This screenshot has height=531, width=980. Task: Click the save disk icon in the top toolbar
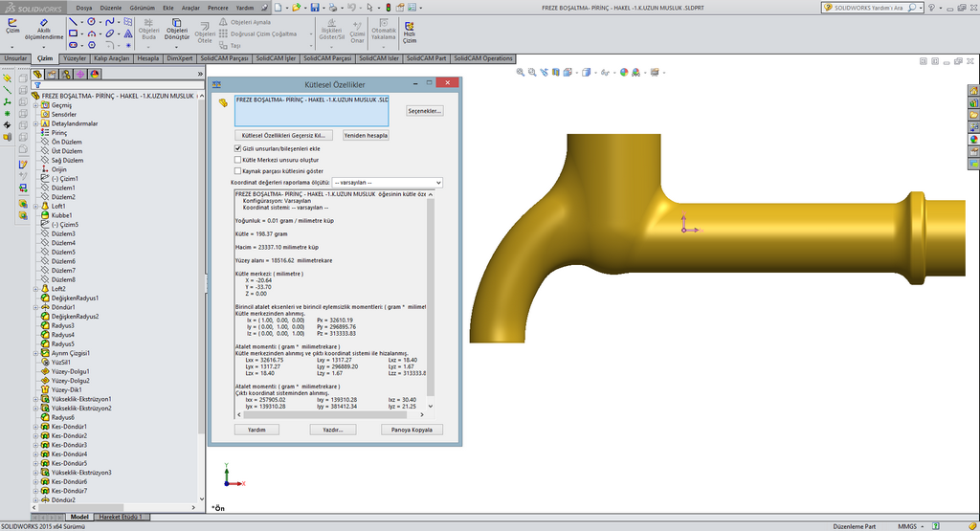(315, 8)
